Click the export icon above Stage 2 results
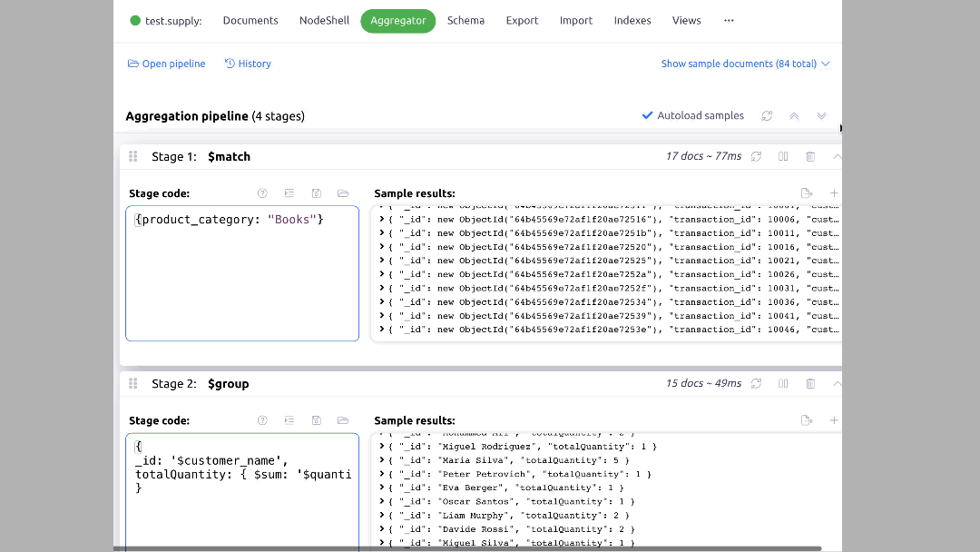The height and width of the screenshot is (552, 980). tap(807, 419)
